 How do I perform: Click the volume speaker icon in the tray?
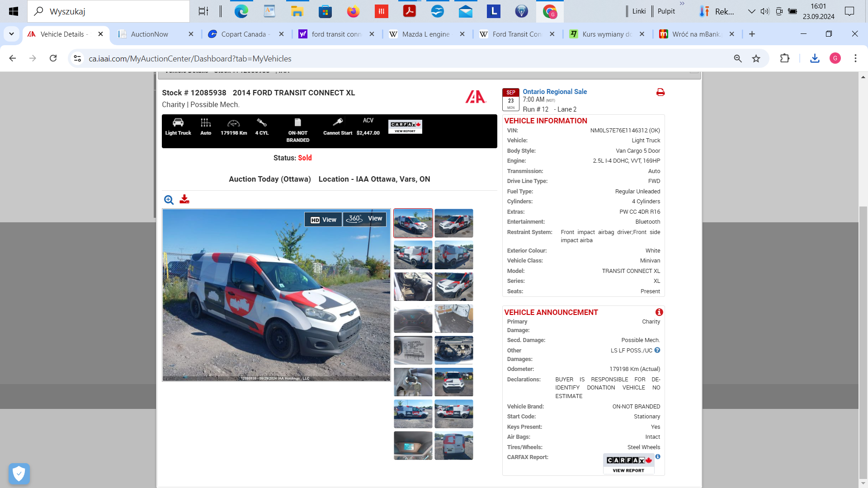tap(765, 11)
